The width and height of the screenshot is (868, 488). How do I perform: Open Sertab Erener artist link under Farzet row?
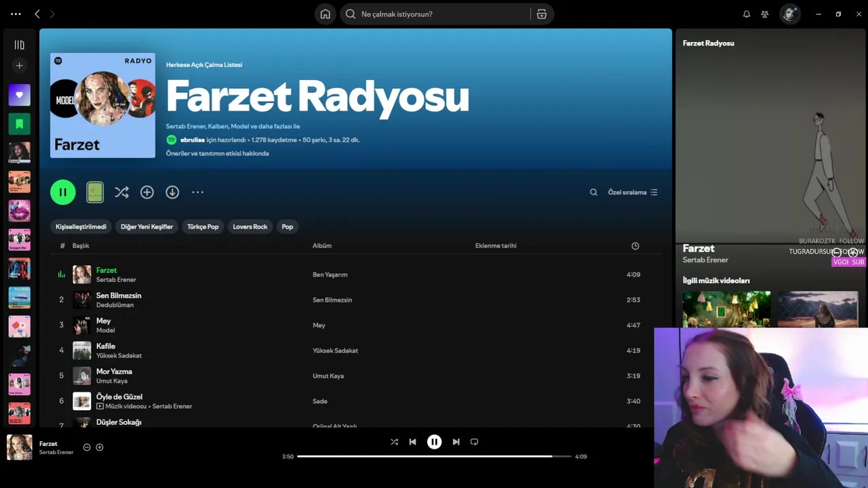(x=116, y=279)
